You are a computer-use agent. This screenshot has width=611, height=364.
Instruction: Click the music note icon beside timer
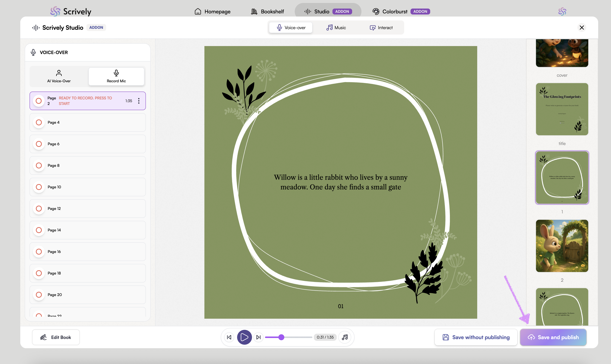(x=345, y=337)
